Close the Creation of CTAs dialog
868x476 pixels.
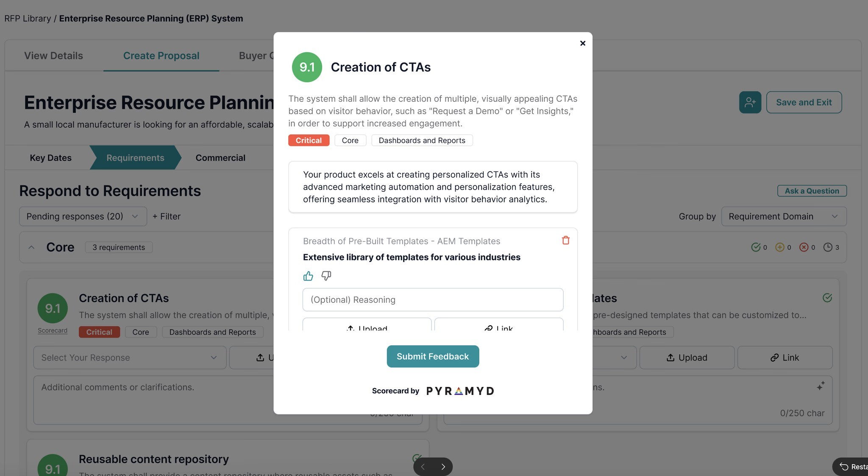pos(583,43)
